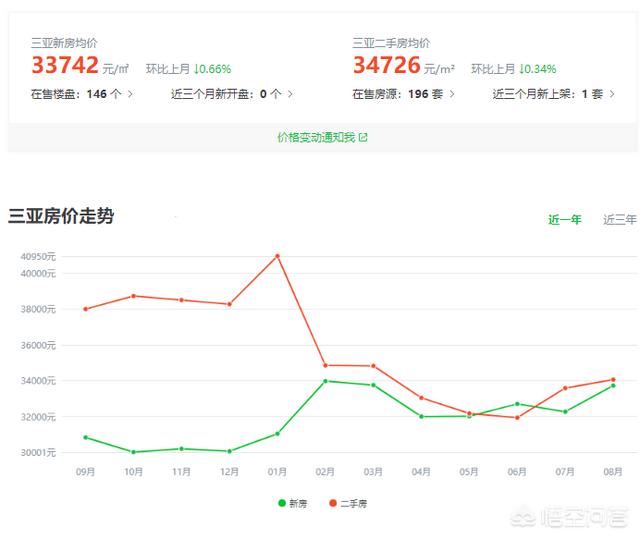The width and height of the screenshot is (640, 539).
Task: Click the 40950元 axis label
Action: (x=38, y=257)
